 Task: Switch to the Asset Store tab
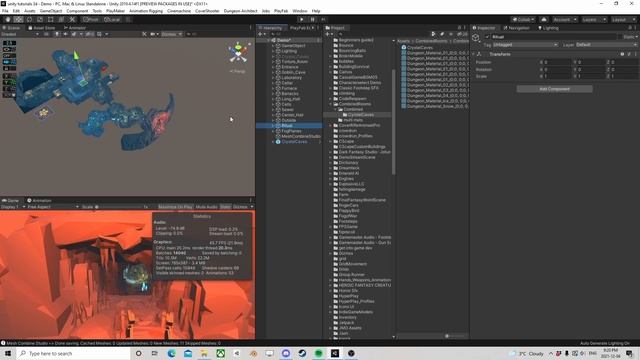(41, 28)
